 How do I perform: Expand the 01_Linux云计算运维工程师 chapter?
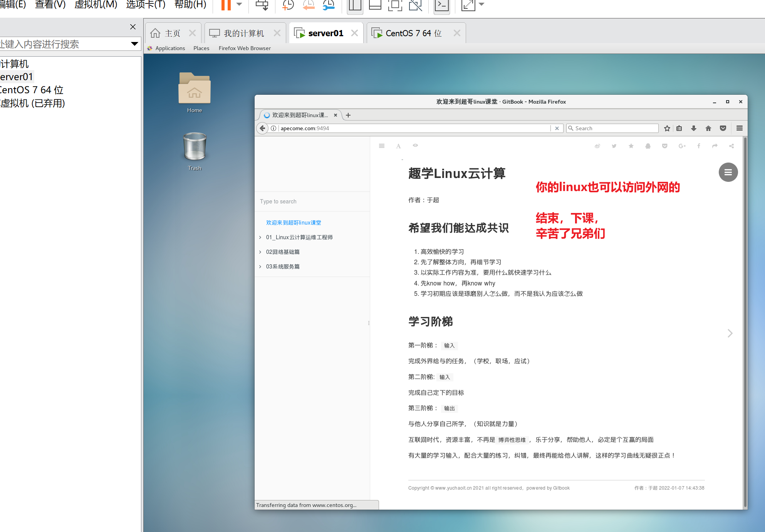(x=260, y=237)
